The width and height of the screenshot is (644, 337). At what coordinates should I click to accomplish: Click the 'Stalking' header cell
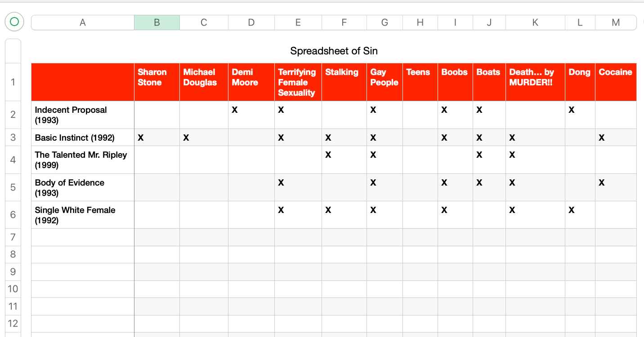click(344, 82)
